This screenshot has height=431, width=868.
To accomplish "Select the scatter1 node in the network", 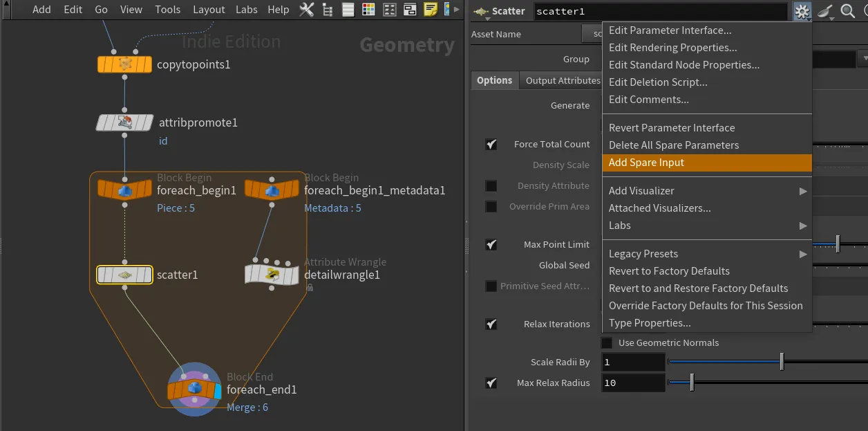I will (x=124, y=275).
